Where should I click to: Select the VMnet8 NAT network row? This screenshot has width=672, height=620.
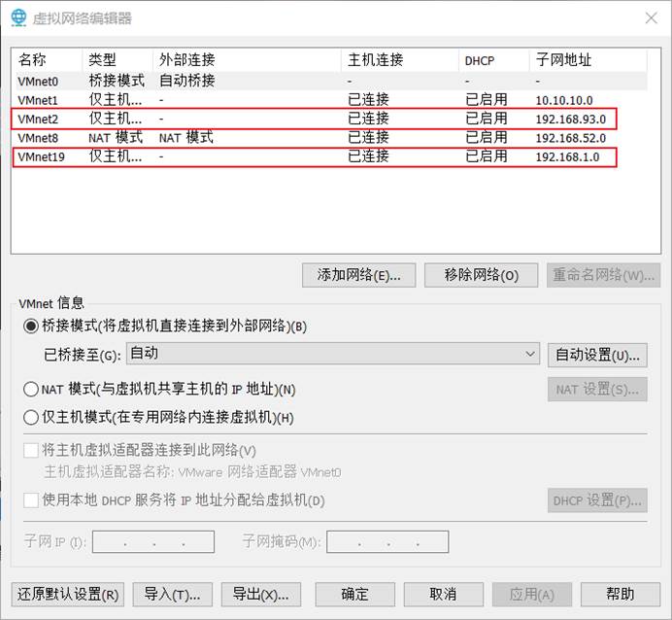point(39,137)
